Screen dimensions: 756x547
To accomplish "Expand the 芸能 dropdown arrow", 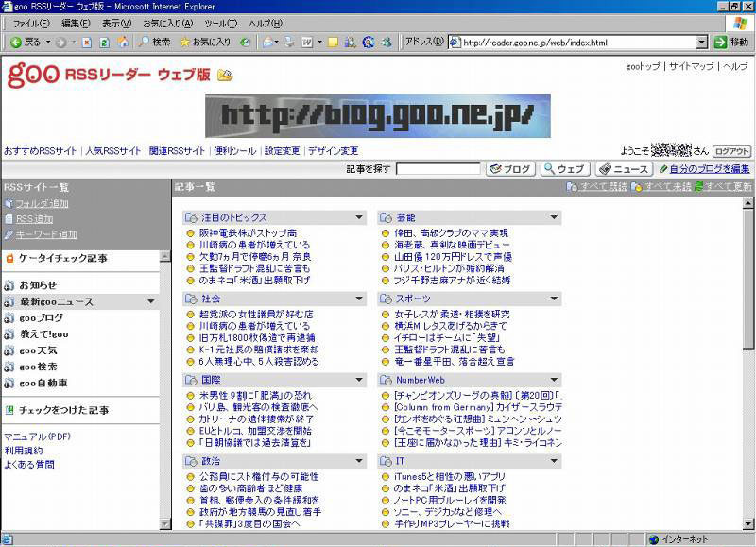I will (x=554, y=218).
